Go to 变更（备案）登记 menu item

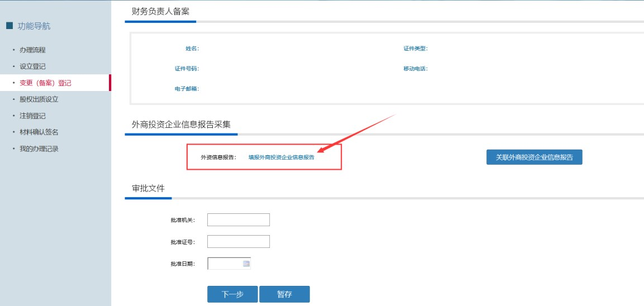pyautogui.click(x=45, y=83)
